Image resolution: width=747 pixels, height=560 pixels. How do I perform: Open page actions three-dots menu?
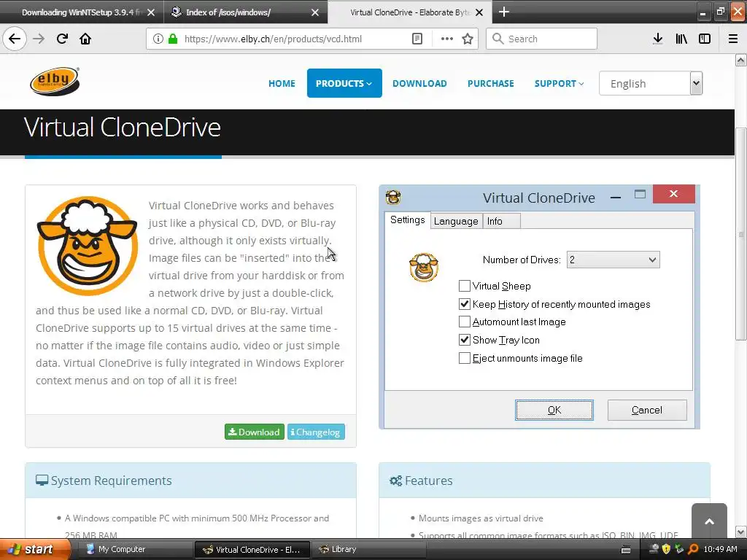tap(447, 39)
